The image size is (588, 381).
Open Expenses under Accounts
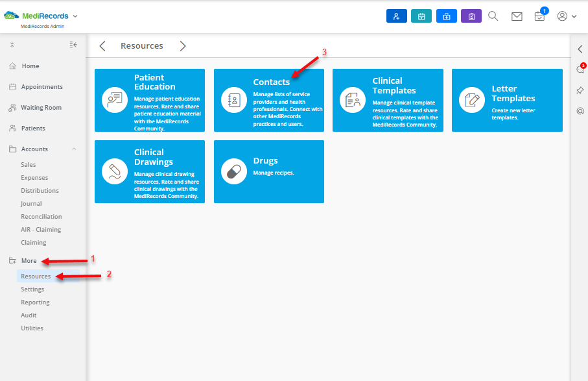click(34, 178)
